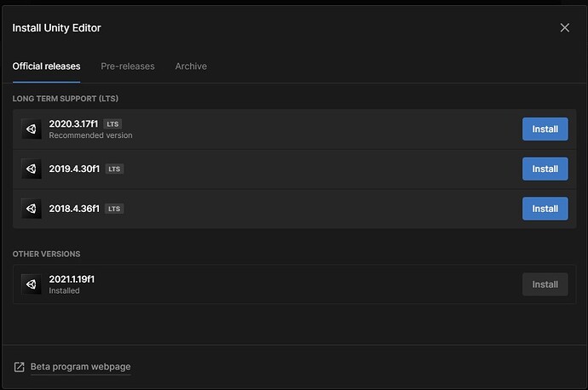Click the 2019.4.30f1 version name text
This screenshot has height=390, width=588.
[x=74, y=169]
